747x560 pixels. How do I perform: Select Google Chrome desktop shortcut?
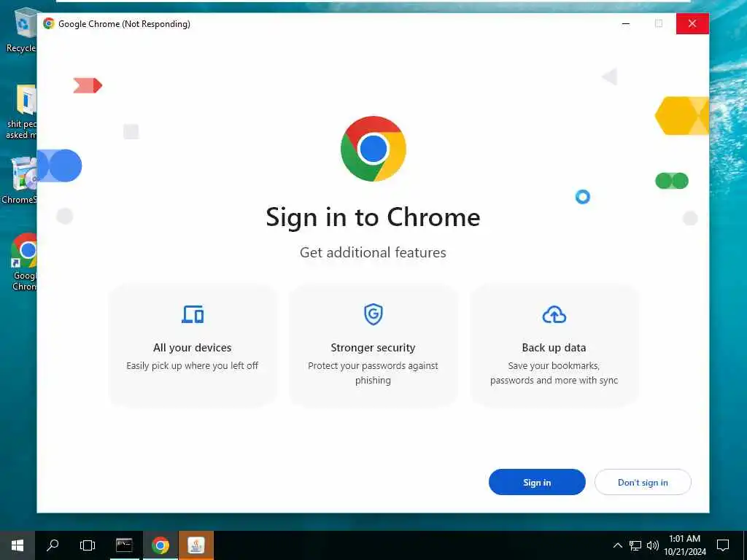coord(24,262)
